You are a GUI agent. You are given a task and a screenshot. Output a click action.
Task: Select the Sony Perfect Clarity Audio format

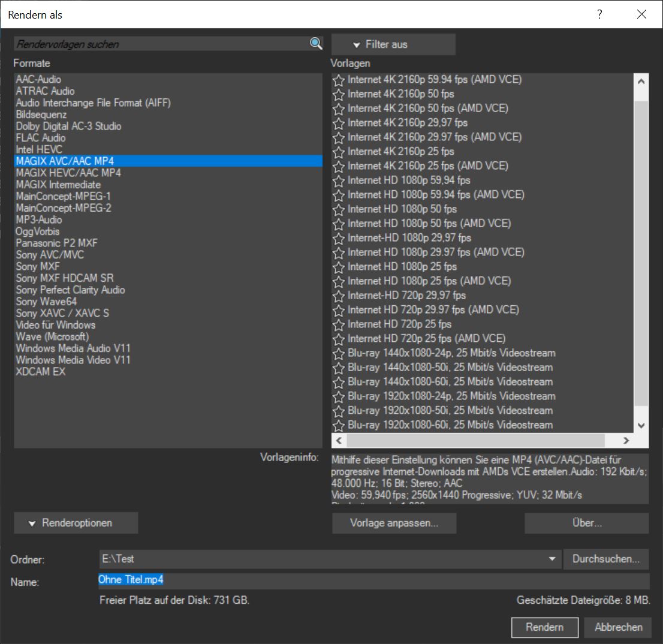168,290
